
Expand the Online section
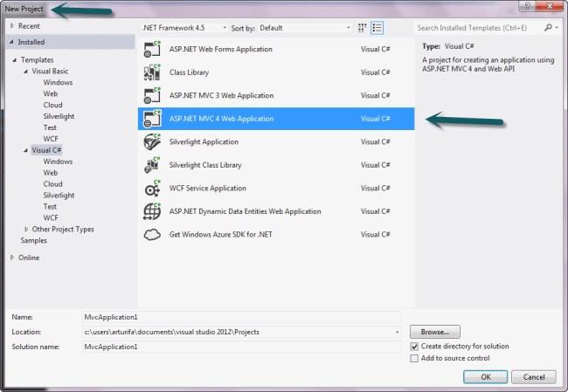click(12, 258)
